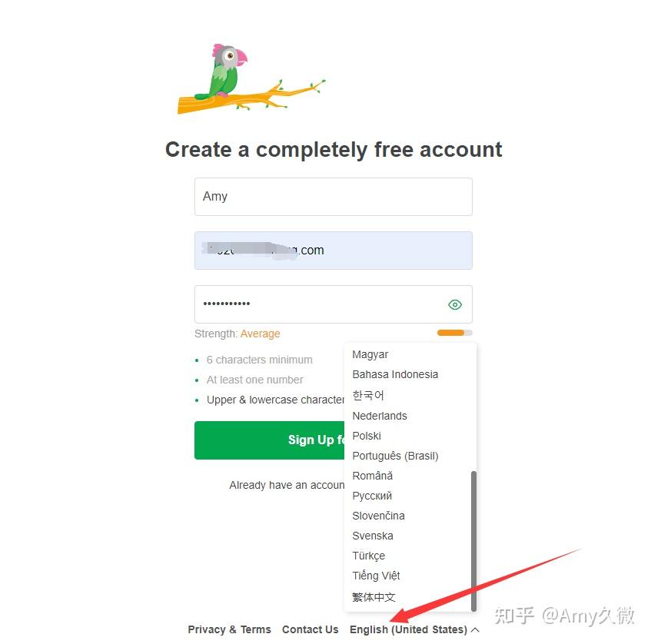Select Magyar from the language list

(x=410, y=354)
